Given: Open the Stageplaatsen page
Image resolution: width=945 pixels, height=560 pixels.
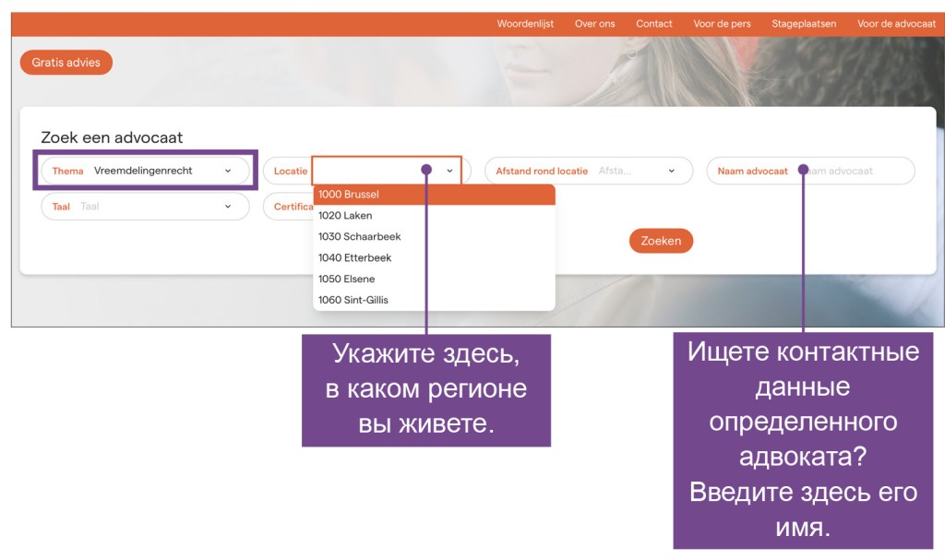Looking at the screenshot, I should coord(804,24).
